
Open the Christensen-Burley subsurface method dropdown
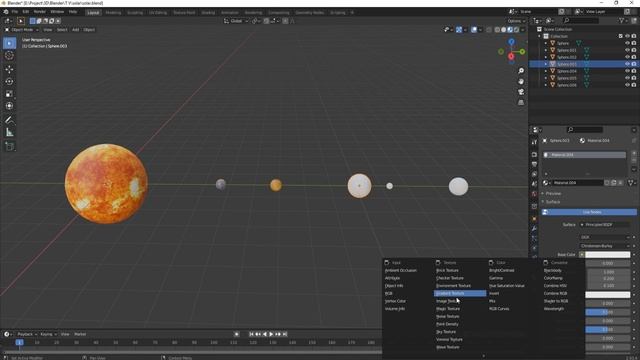coord(605,246)
